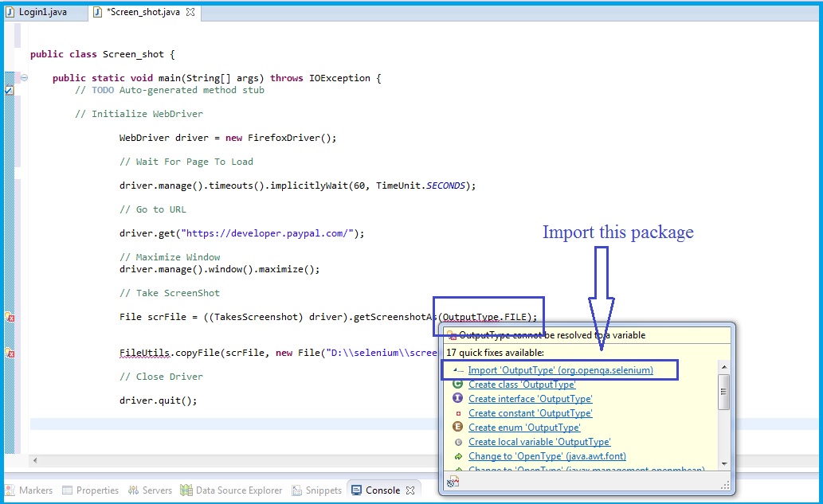This screenshot has height=504, width=823.
Task: Choose Change to 'OpenType' (java.awt.font)
Action: coord(547,456)
